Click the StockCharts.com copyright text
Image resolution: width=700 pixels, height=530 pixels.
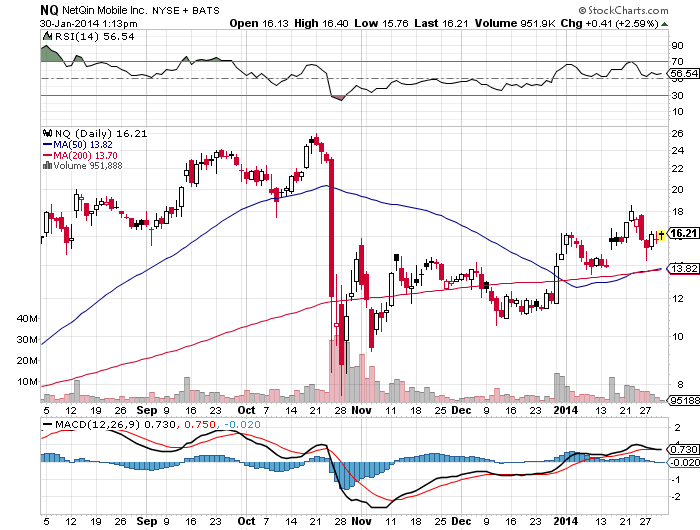(623, 10)
